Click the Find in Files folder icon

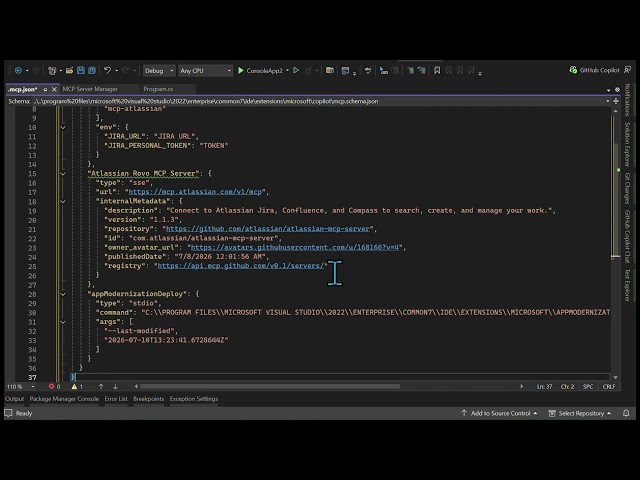(330, 71)
